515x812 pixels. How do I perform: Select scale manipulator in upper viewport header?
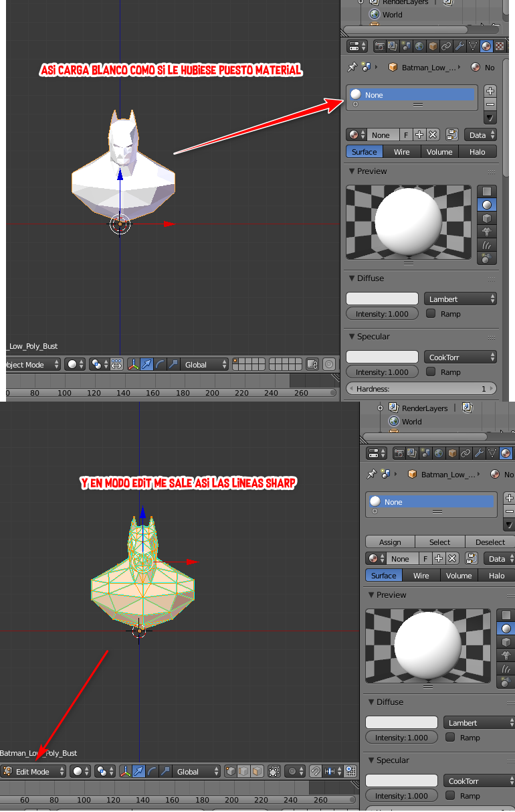pos(173,364)
